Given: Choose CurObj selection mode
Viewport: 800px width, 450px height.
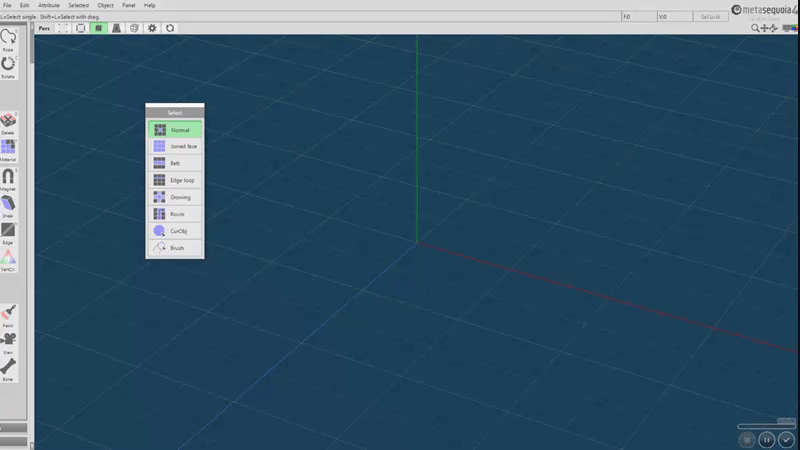Looking at the screenshot, I should click(x=175, y=231).
